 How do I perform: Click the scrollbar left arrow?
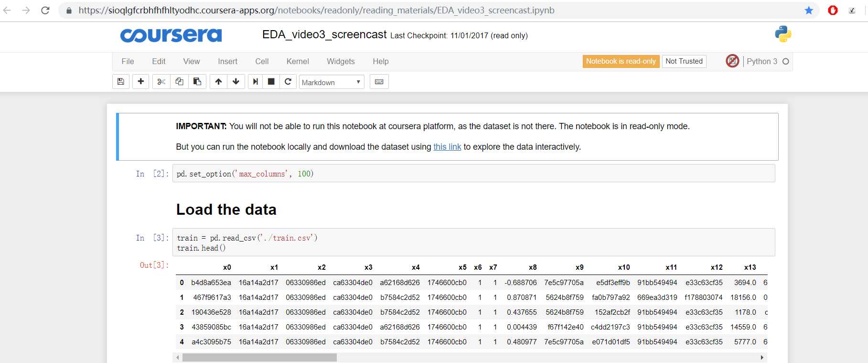(178, 357)
